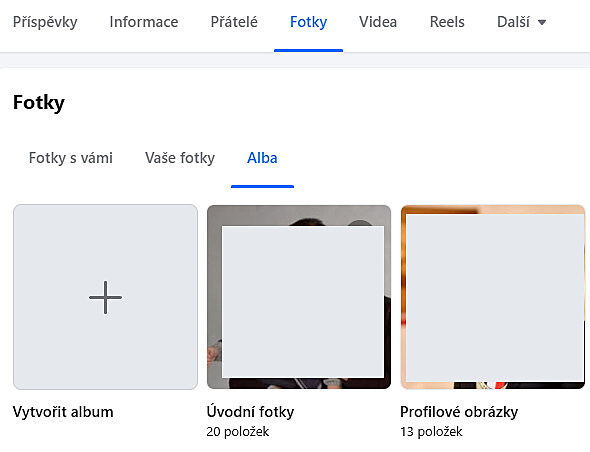Go to the Přátelé tab
The height and width of the screenshot is (452, 590).
pyautogui.click(x=234, y=22)
